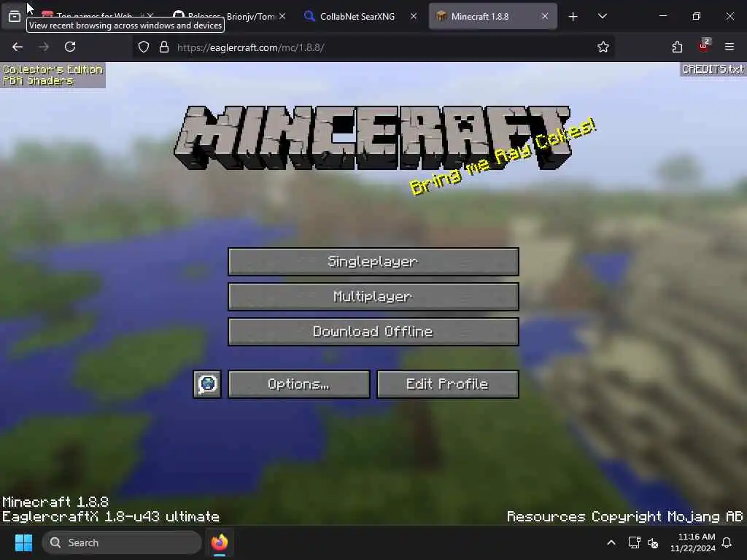
Task: Open the browser extensions puzzle icon
Action: (x=677, y=47)
